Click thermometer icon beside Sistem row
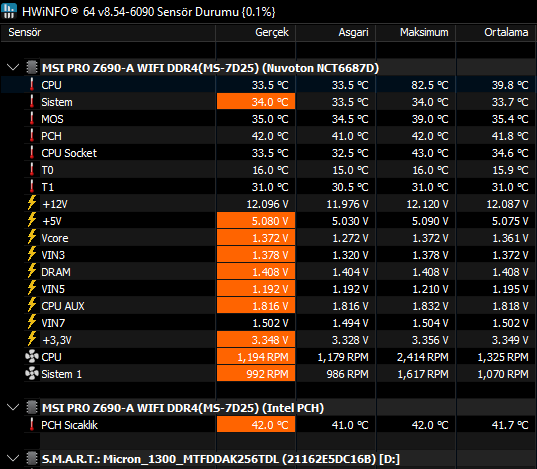 [32, 101]
